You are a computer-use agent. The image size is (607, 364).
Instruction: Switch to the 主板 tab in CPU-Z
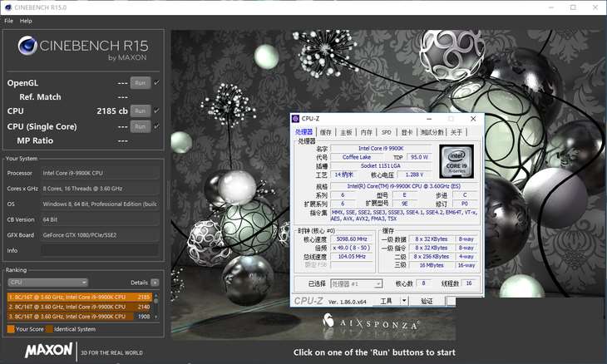346,132
